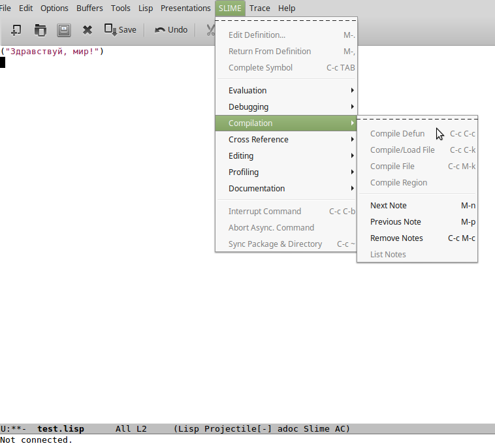Expand the Evaluation submenu
Image resolution: width=495 pixels, height=448 pixels.
click(286, 91)
